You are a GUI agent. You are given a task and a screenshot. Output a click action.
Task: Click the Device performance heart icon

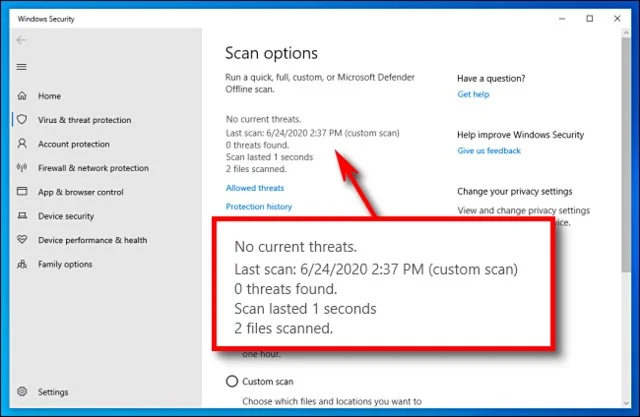click(x=22, y=240)
